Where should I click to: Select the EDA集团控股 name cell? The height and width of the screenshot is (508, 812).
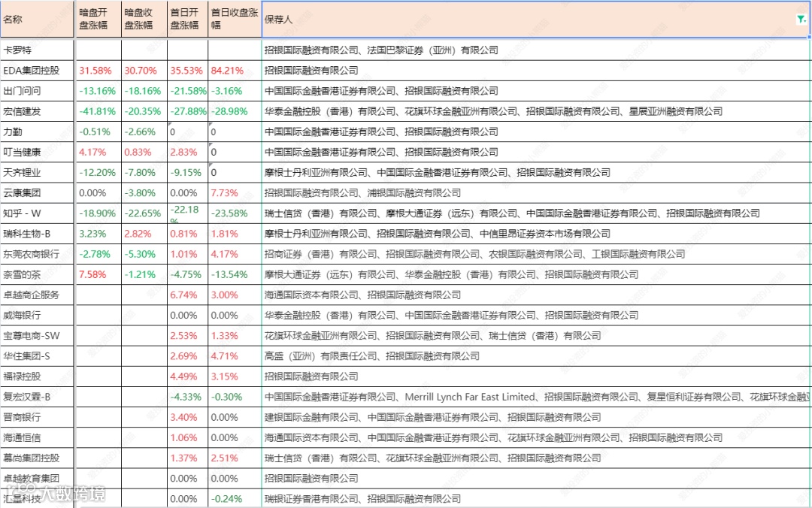click(x=38, y=71)
